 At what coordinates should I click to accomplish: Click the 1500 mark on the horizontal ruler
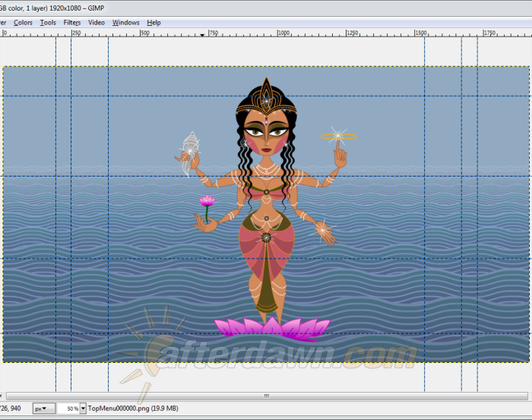[x=421, y=33]
